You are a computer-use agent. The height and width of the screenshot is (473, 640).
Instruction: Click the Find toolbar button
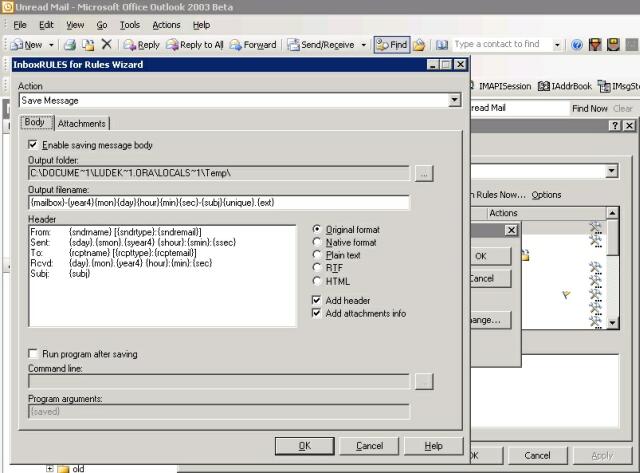click(391, 45)
